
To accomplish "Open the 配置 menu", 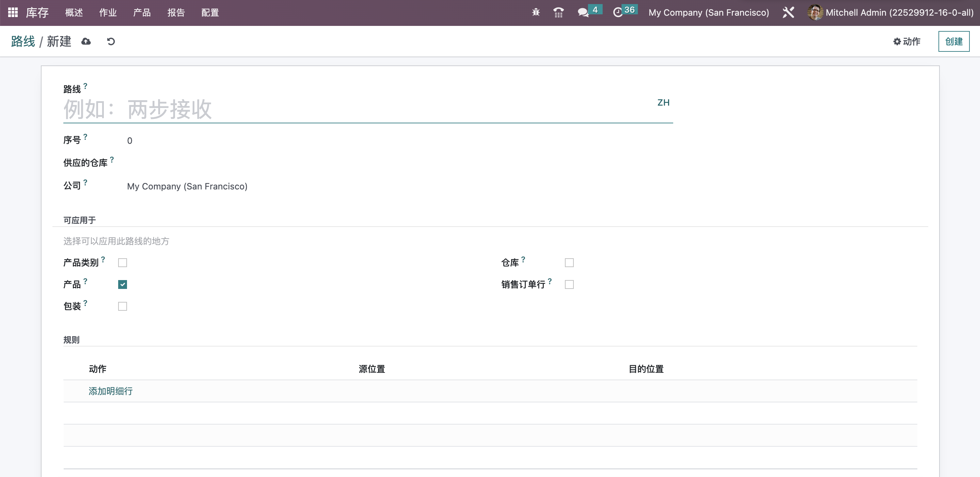I will pos(210,13).
